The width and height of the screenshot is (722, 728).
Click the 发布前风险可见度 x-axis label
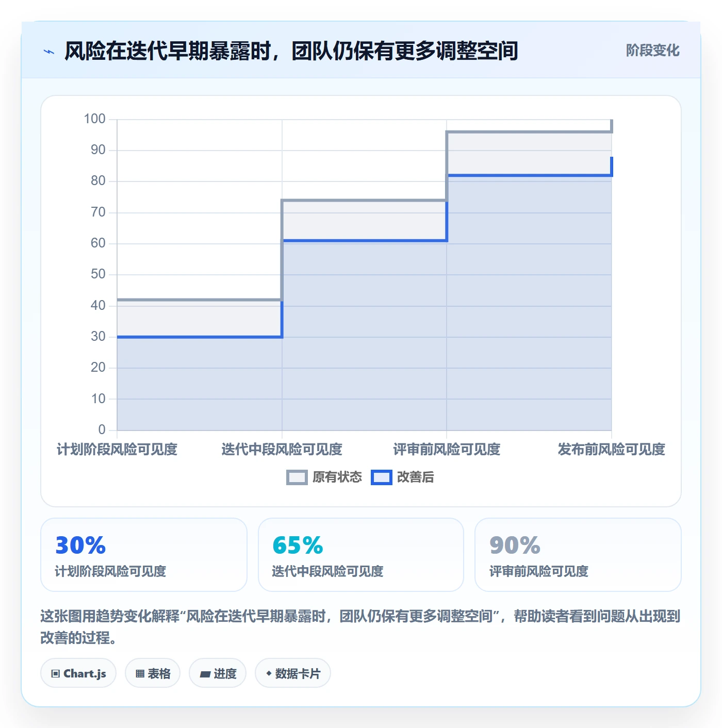click(x=612, y=450)
